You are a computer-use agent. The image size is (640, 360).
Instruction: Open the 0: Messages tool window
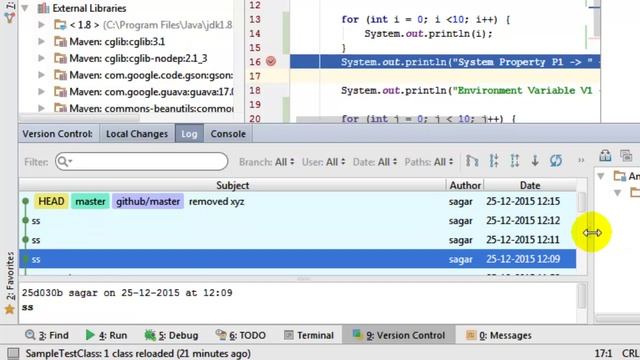499,336
